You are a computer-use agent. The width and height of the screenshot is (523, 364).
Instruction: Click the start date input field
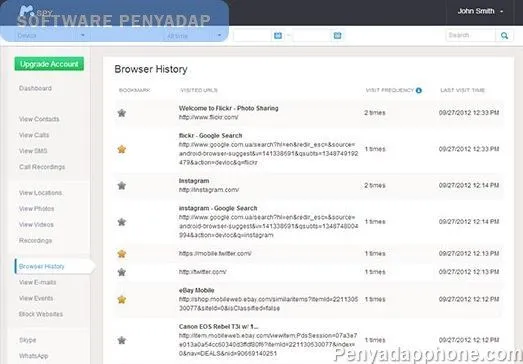[252, 35]
